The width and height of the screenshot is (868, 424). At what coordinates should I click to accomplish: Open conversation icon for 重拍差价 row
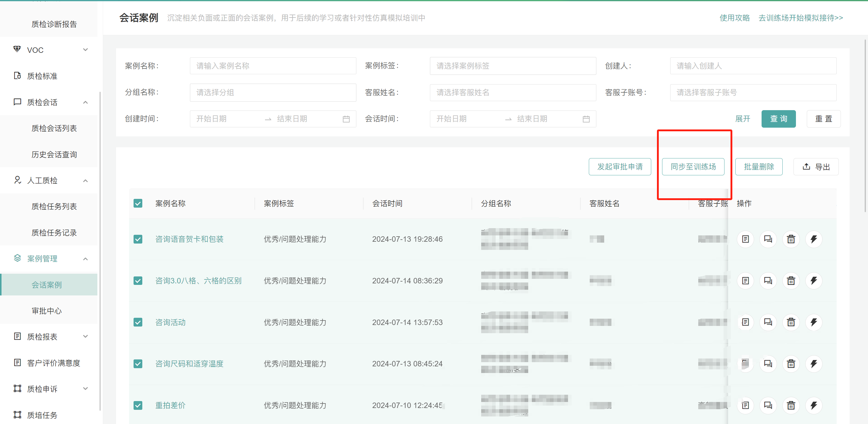coord(768,405)
